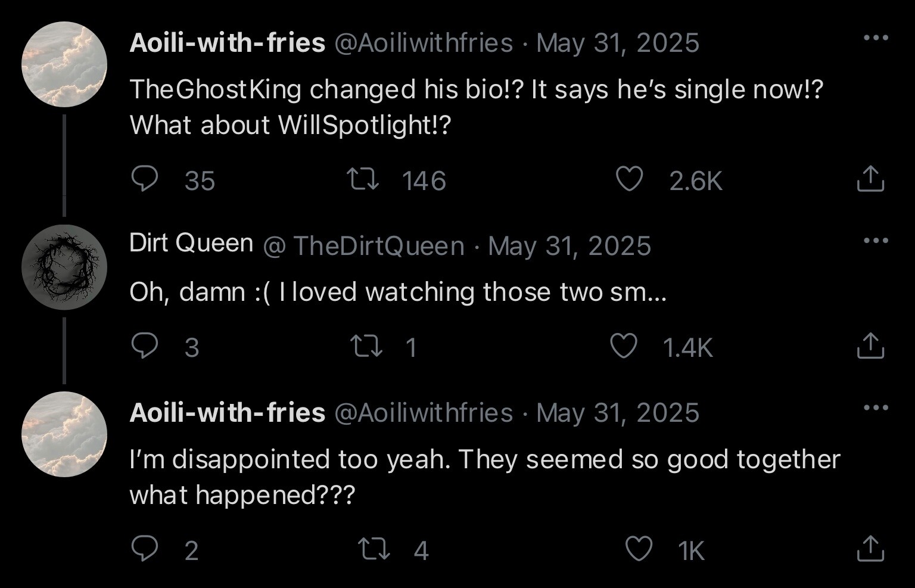The width and height of the screenshot is (915, 588).
Task: Open the three-dot menu on the first tweet
Action: 876,37
